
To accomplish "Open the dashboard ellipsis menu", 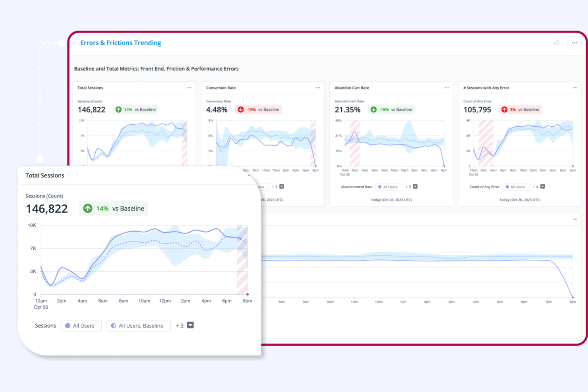I will [x=574, y=42].
